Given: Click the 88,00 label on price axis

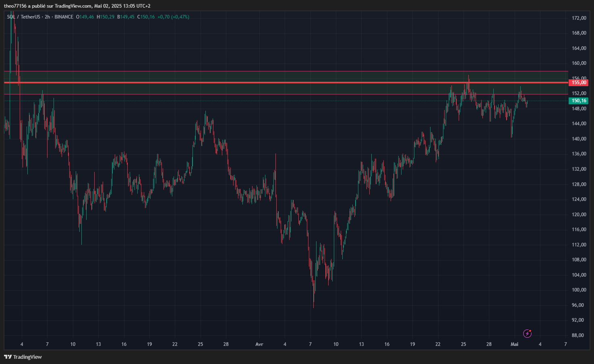Looking at the screenshot, I should point(578,335).
